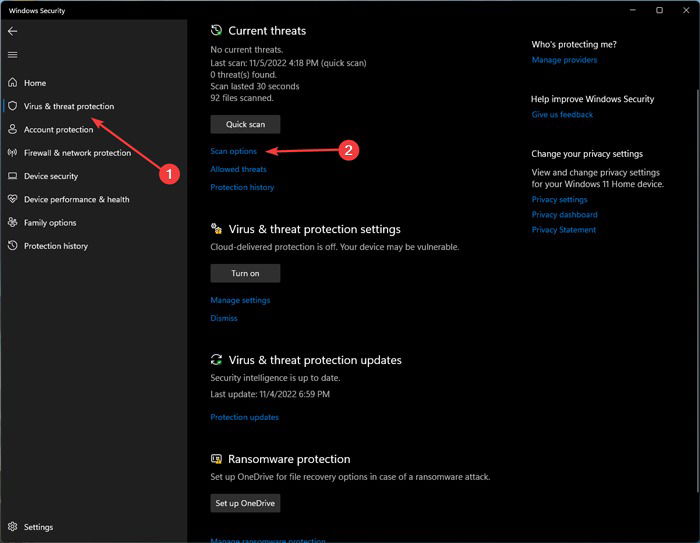Click the Settings gear icon
700x543 pixels.
12,526
